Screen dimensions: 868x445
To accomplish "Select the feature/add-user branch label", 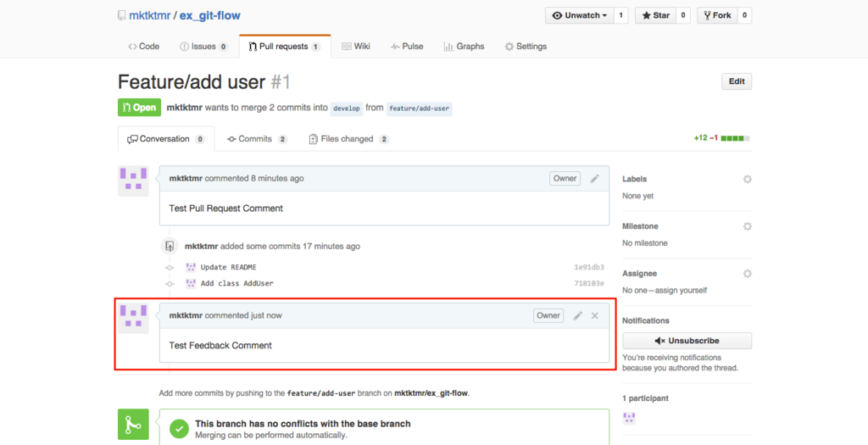I will click(x=419, y=108).
